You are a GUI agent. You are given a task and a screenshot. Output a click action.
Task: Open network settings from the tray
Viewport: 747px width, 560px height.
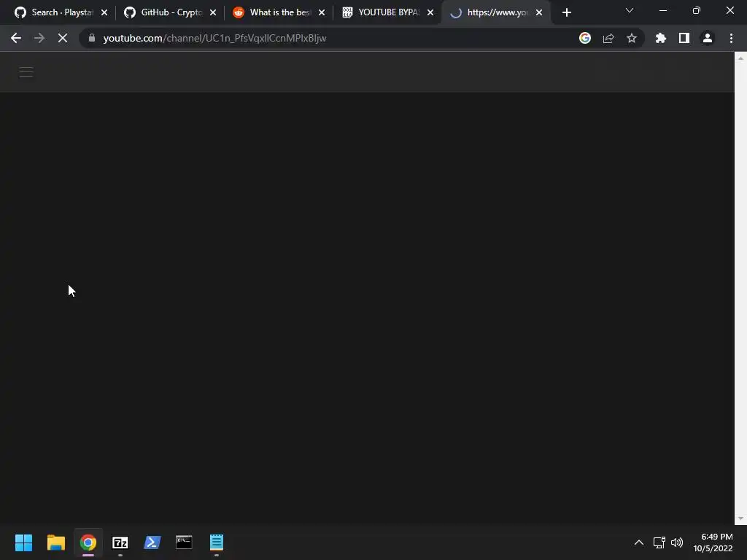(x=659, y=542)
